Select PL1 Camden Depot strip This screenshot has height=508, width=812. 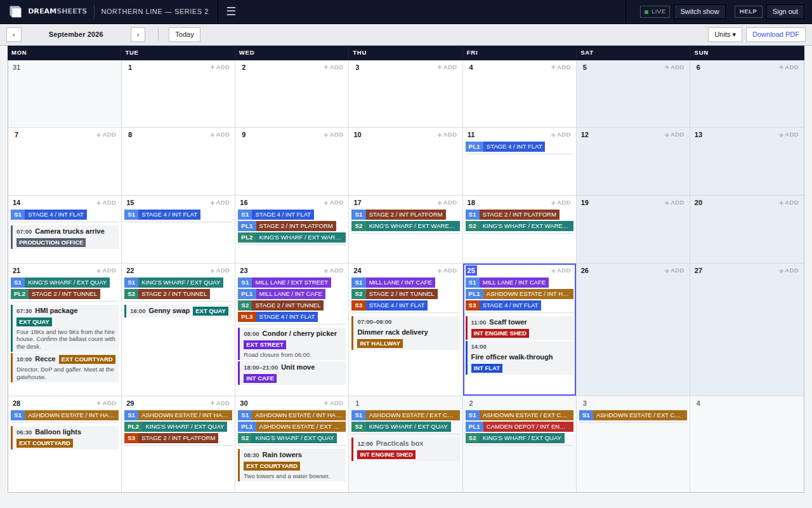coord(520,427)
